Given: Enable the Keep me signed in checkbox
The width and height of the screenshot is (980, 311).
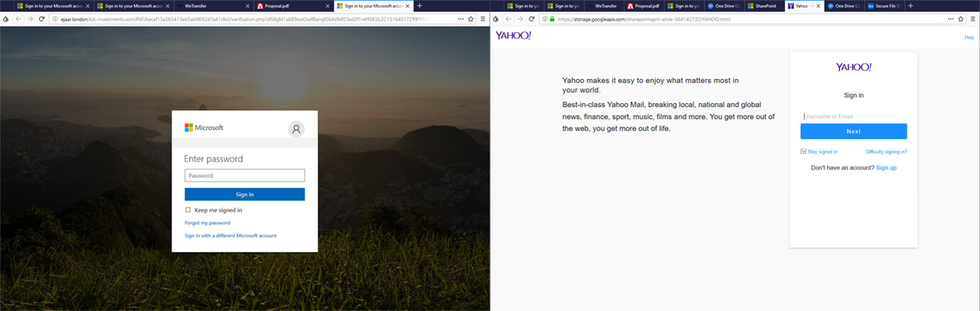Looking at the screenshot, I should tap(188, 210).
